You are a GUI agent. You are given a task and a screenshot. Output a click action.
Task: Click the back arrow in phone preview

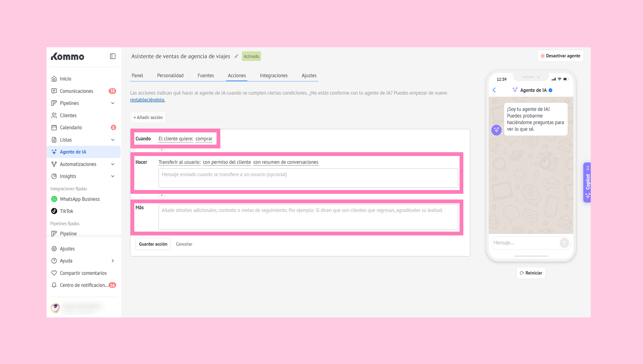494,90
